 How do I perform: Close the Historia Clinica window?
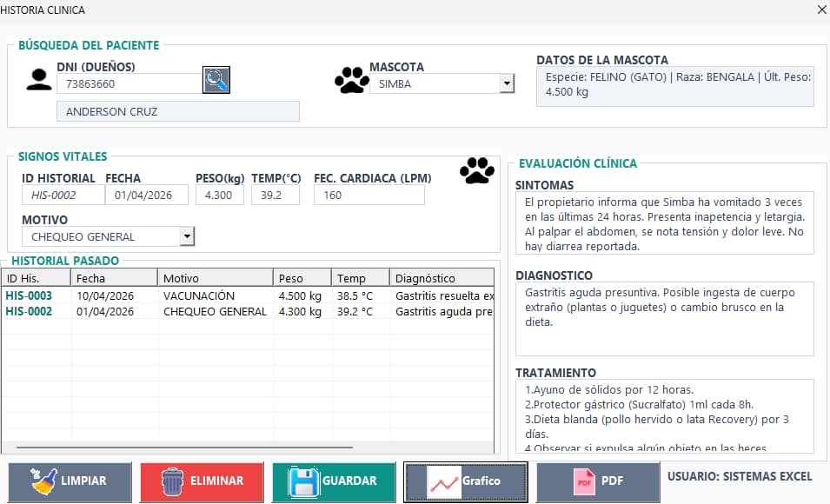tap(821, 10)
